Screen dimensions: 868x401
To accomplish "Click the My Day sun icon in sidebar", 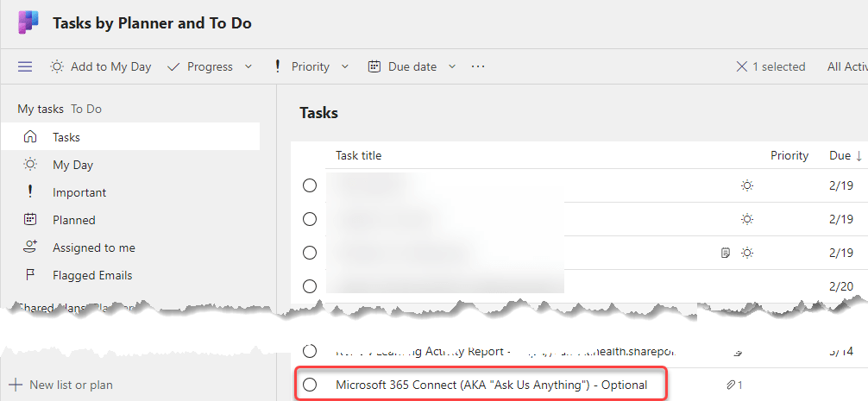I will tap(30, 165).
